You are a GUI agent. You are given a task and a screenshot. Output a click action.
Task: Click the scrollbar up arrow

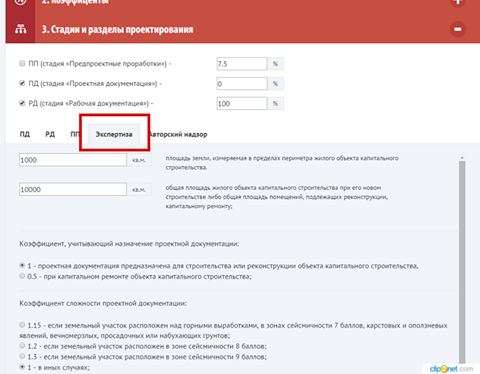462,157
